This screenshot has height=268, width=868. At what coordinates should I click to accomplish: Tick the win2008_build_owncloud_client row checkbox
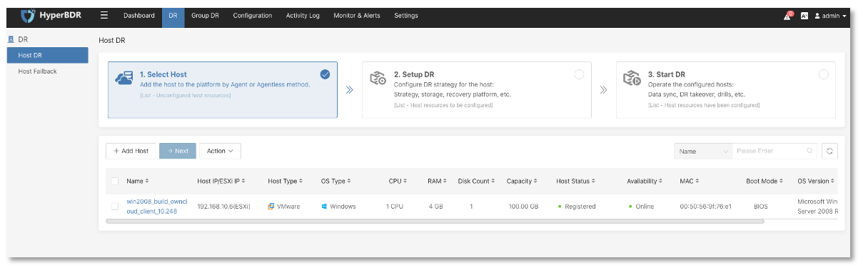114,207
